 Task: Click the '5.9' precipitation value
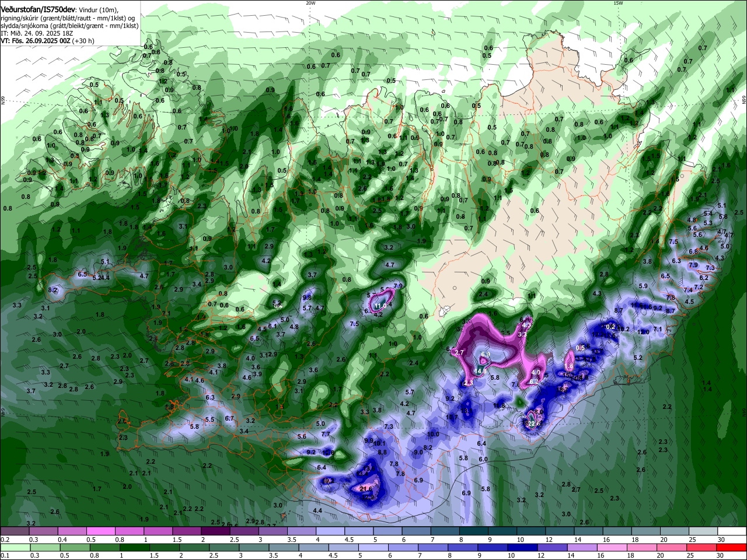[x=644, y=286]
